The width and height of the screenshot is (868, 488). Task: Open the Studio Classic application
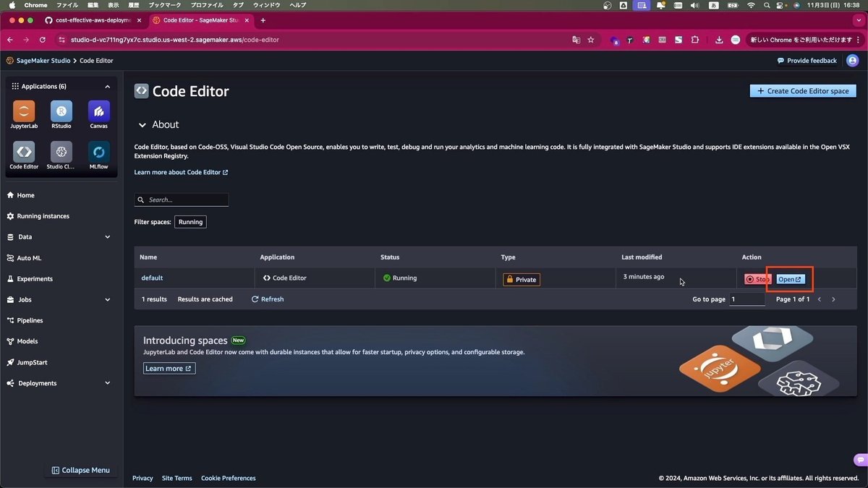pyautogui.click(x=61, y=155)
